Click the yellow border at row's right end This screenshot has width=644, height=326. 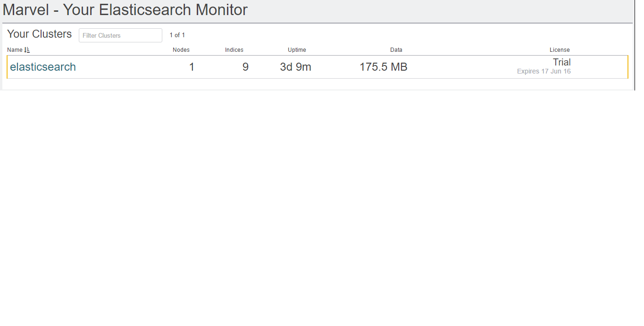click(x=628, y=67)
